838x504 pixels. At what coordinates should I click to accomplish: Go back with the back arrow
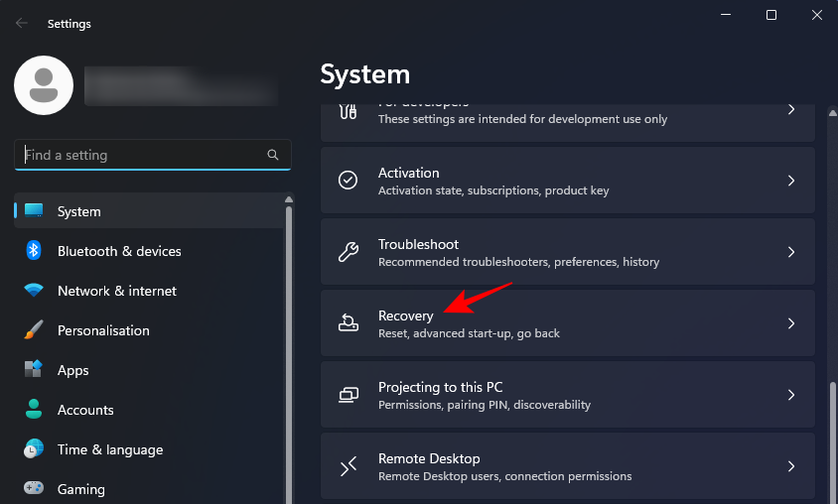click(22, 23)
